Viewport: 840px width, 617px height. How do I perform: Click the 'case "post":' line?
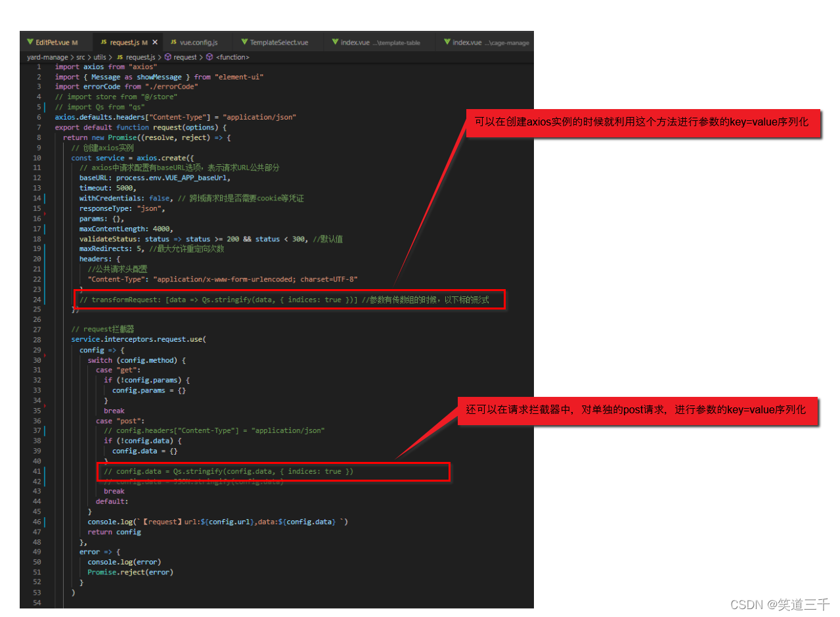click(120, 421)
